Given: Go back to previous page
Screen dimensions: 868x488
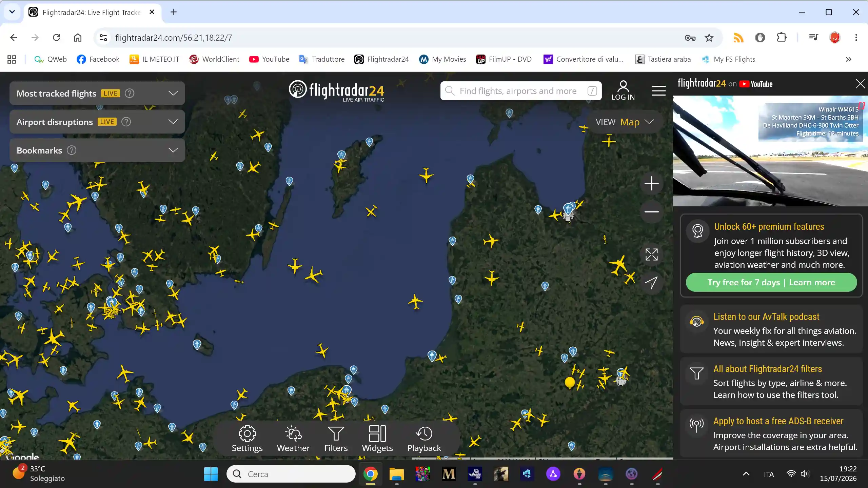Looking at the screenshot, I should tap(14, 38).
